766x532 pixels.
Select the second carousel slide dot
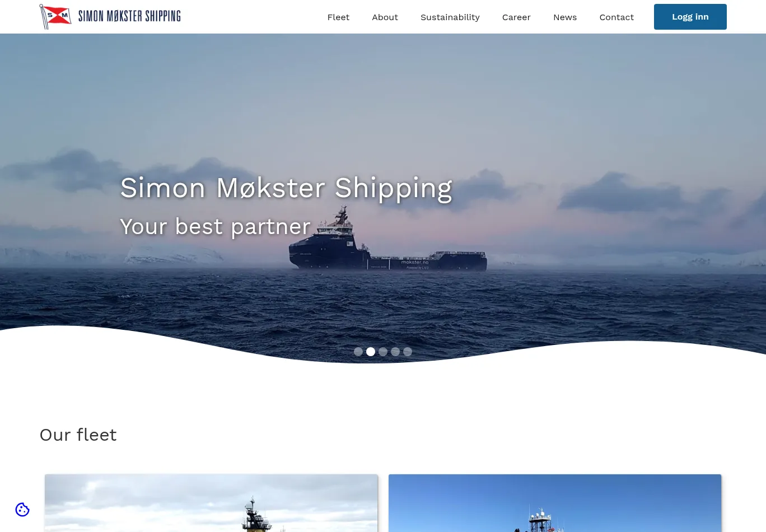(x=371, y=352)
